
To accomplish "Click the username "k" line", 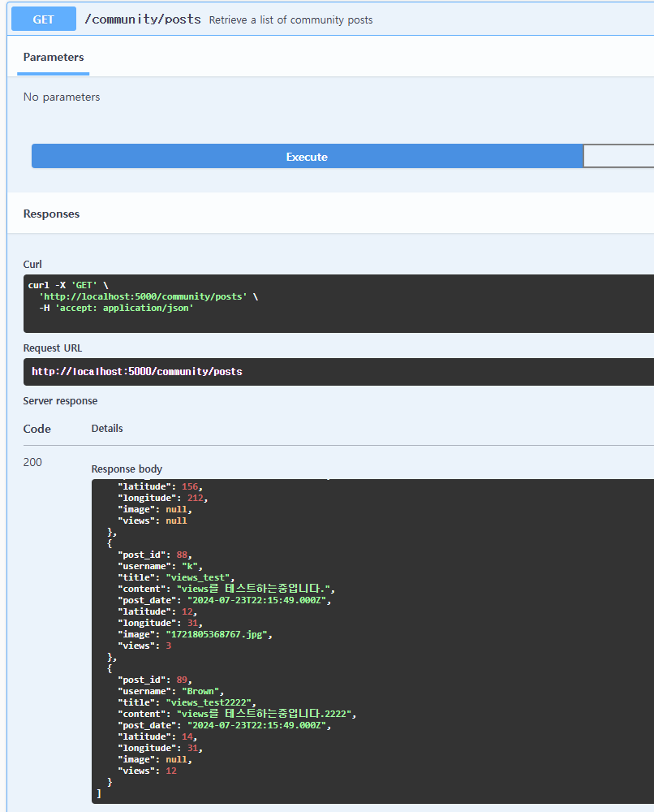I will [160, 567].
